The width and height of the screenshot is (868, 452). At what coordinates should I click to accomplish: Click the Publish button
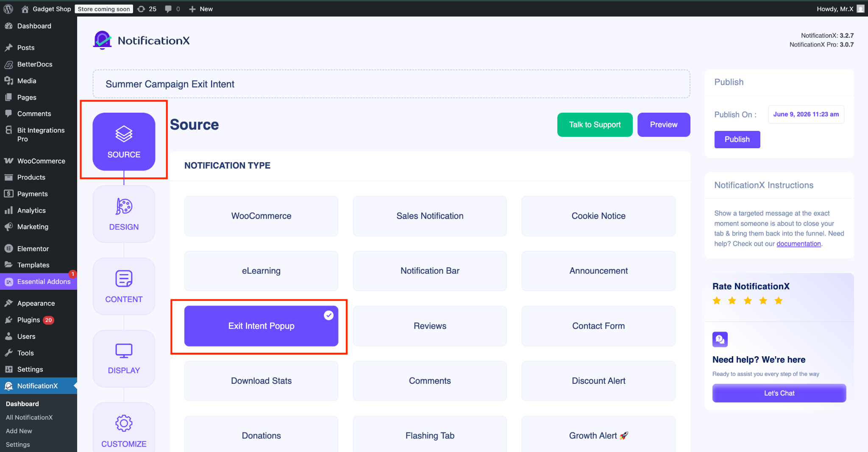(x=737, y=139)
